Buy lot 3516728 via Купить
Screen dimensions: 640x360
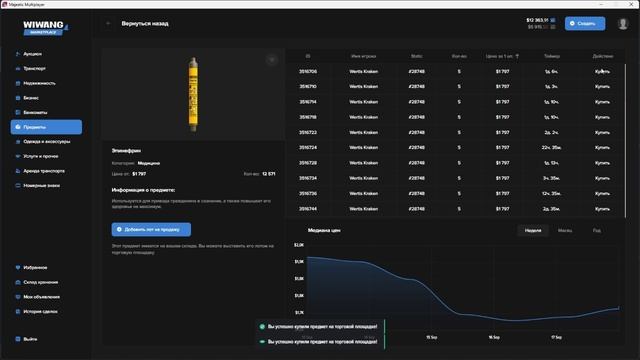(602, 163)
